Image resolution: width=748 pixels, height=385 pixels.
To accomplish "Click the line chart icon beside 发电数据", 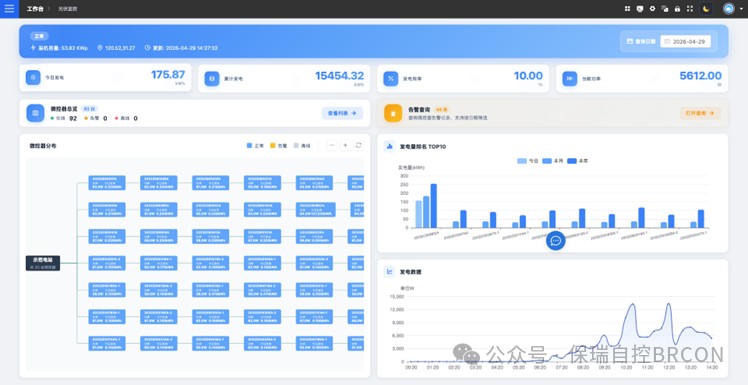I will pos(389,271).
